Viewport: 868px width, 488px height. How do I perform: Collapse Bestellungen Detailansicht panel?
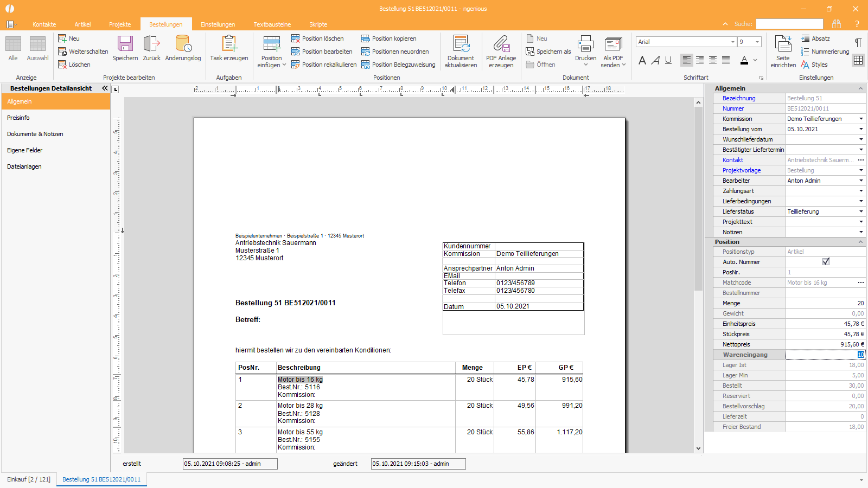(x=105, y=88)
